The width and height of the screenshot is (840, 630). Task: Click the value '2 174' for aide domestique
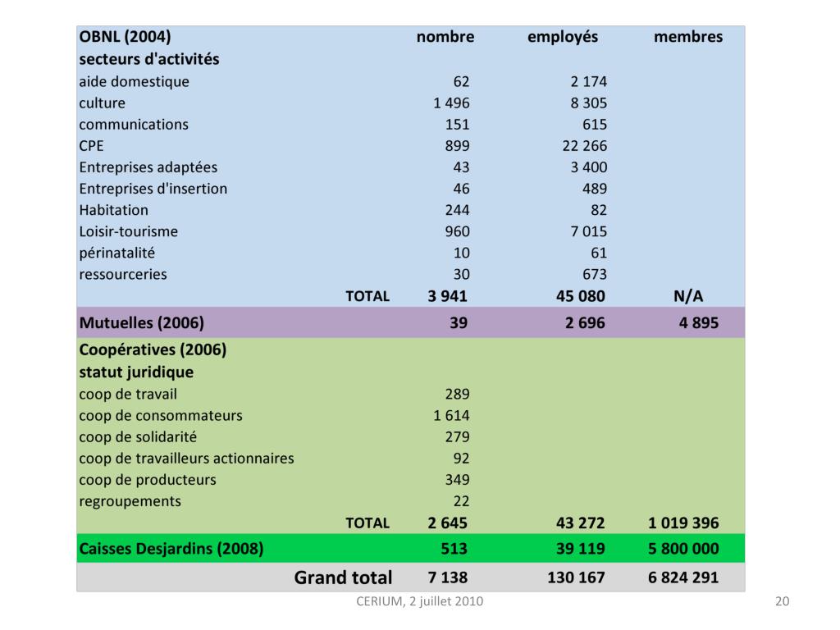point(588,81)
